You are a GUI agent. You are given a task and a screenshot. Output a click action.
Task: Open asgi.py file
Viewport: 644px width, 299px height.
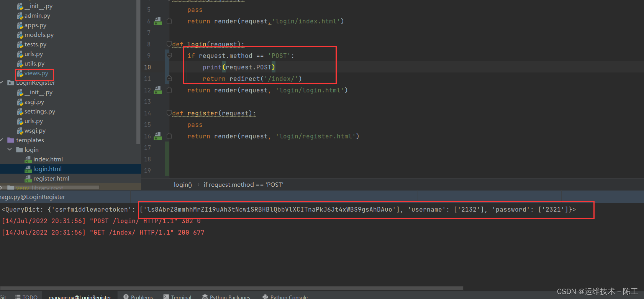(34, 102)
